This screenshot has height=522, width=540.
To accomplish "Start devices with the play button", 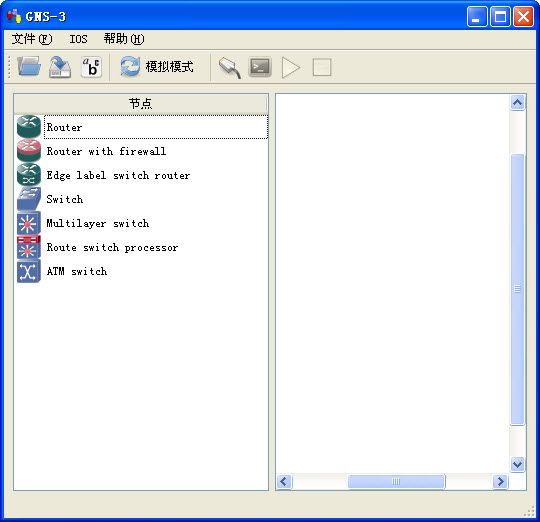I will pos(290,67).
